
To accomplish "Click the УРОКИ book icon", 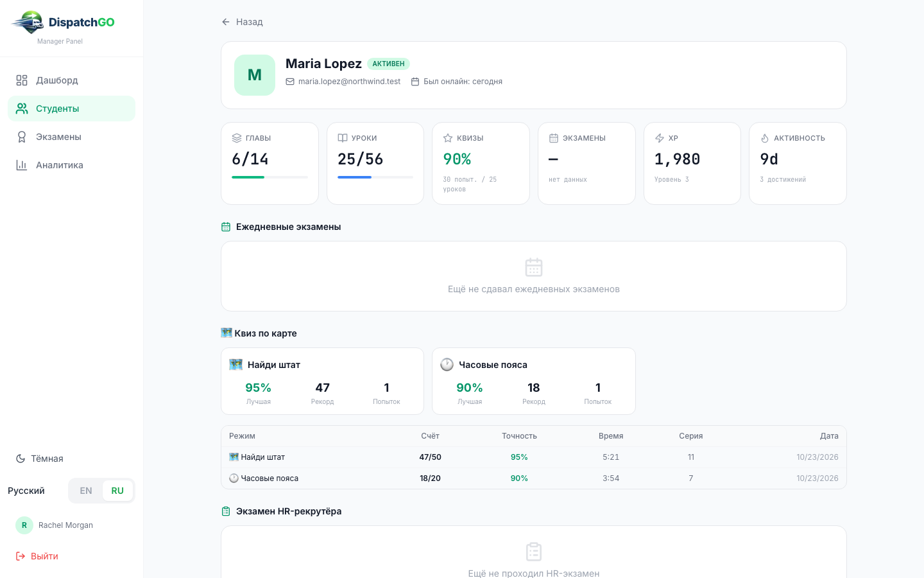I will (x=343, y=138).
